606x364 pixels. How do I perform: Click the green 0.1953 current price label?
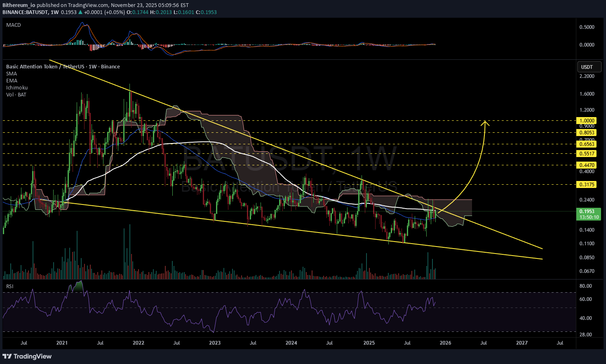tap(587, 211)
